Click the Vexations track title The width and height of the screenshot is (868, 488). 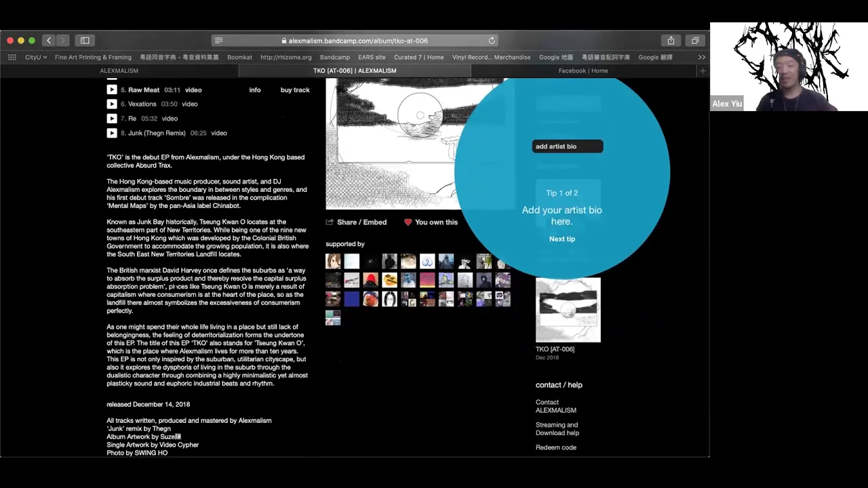coord(142,104)
